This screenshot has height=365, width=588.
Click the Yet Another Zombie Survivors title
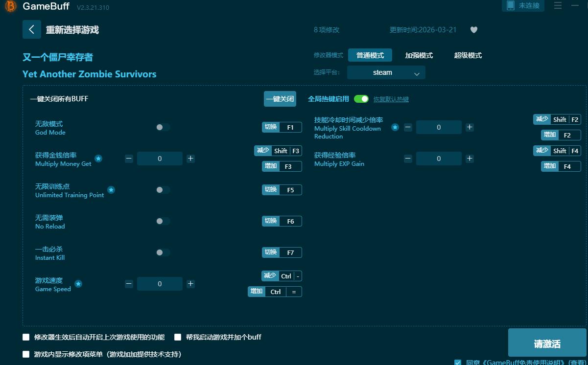(x=90, y=74)
